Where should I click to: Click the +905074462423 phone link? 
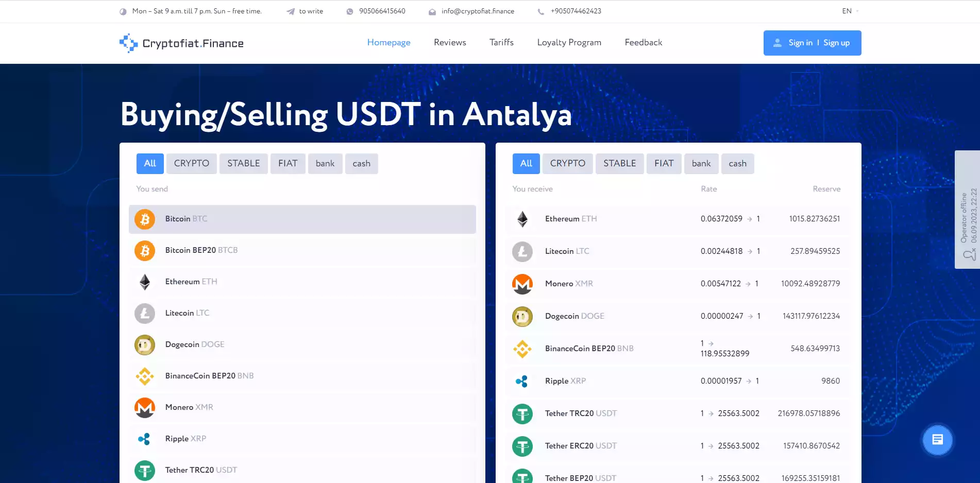576,11
